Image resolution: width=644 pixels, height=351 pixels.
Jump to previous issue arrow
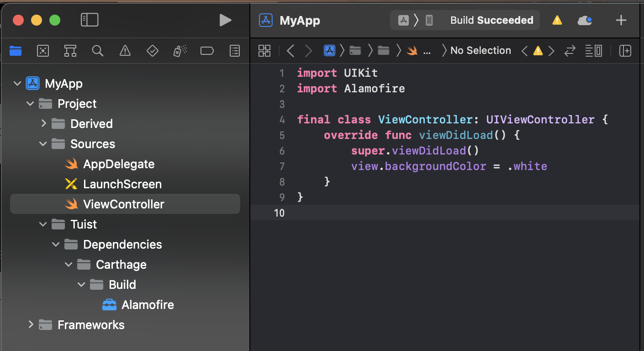pyautogui.click(x=525, y=51)
